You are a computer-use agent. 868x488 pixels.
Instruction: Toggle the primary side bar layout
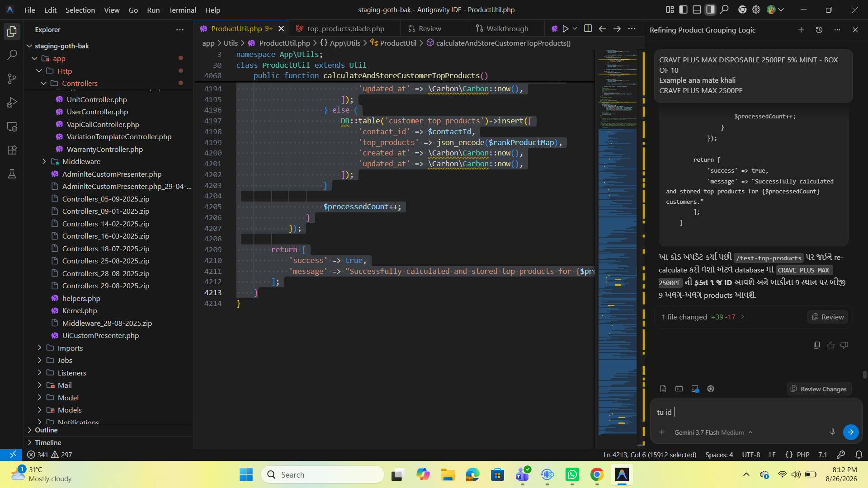683,9
